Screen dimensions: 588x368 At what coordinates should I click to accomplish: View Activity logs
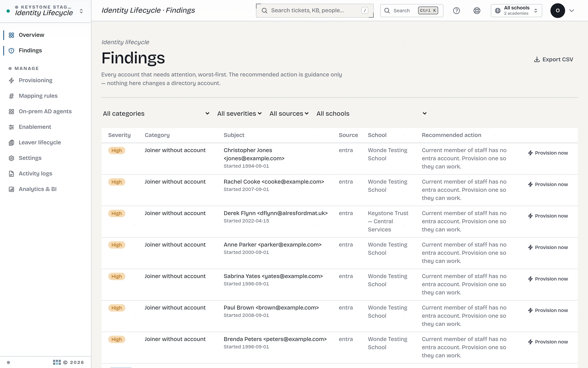coord(46,174)
